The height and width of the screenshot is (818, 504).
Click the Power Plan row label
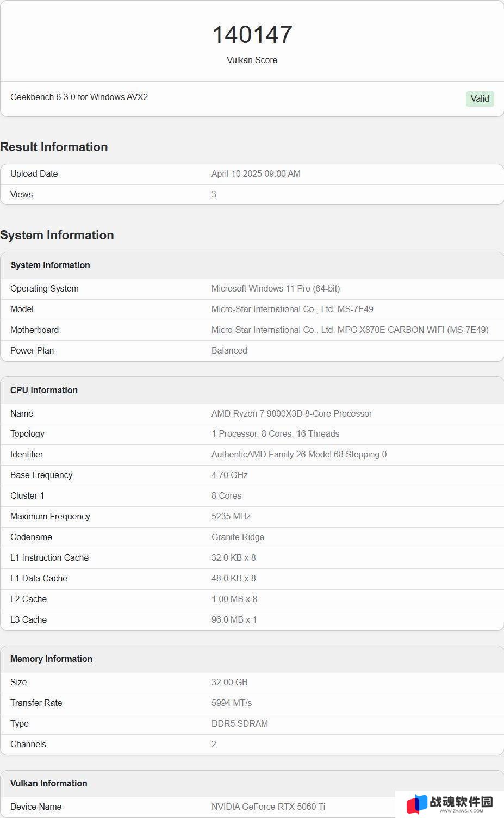tap(32, 350)
